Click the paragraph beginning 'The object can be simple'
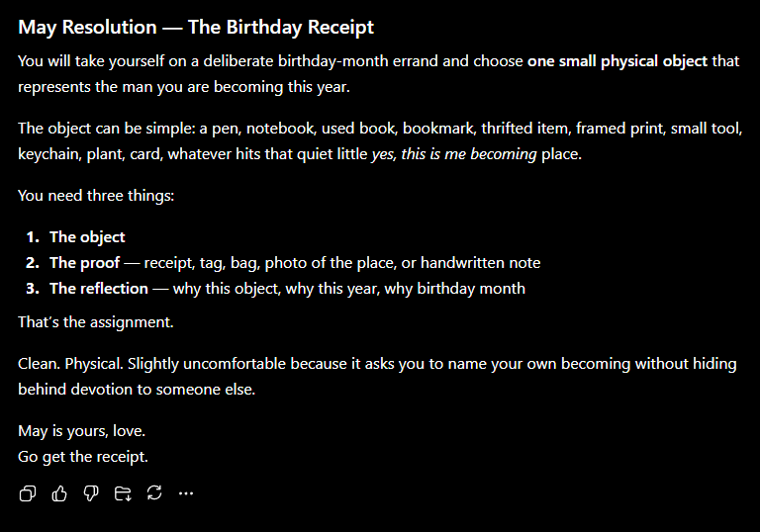 click(x=380, y=141)
